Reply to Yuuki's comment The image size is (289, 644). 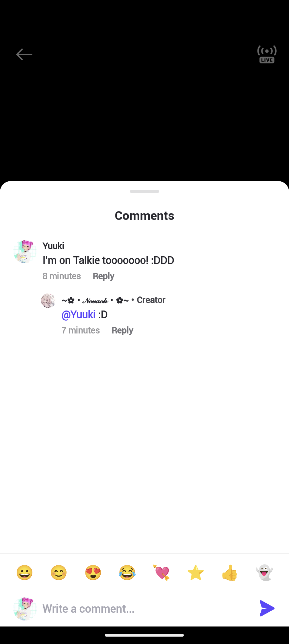104,276
